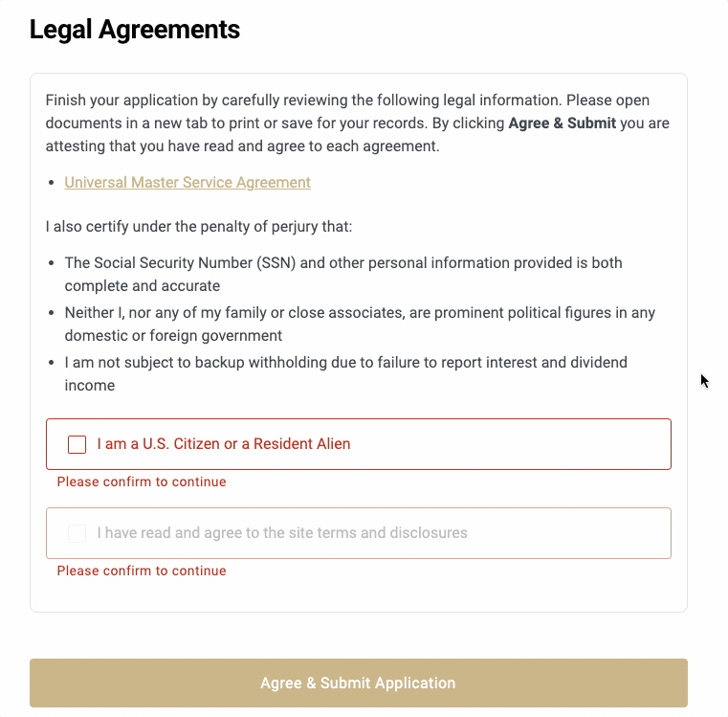Click the bullet before the Universal Master Service Agreement
The width and height of the screenshot is (728, 717).
51,183
